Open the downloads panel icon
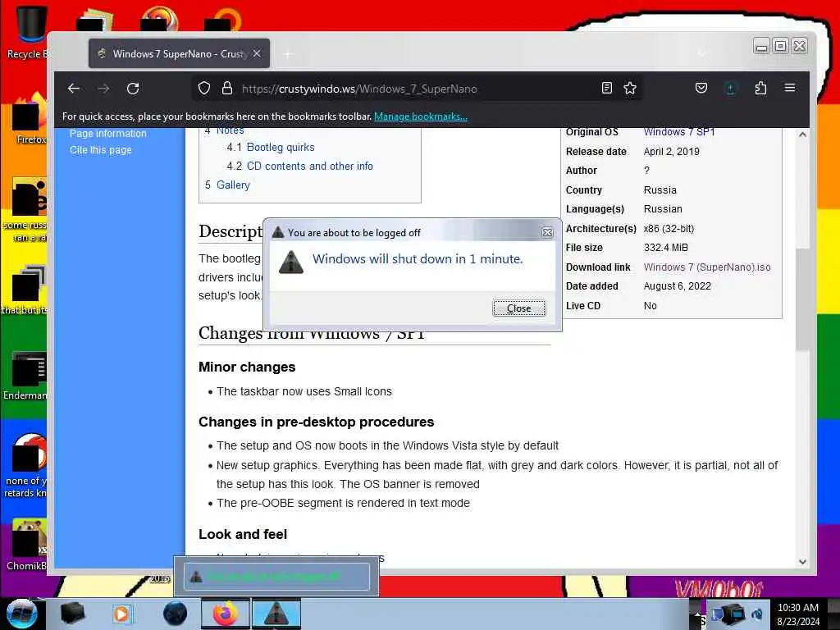Image resolution: width=840 pixels, height=630 pixels. click(730, 89)
